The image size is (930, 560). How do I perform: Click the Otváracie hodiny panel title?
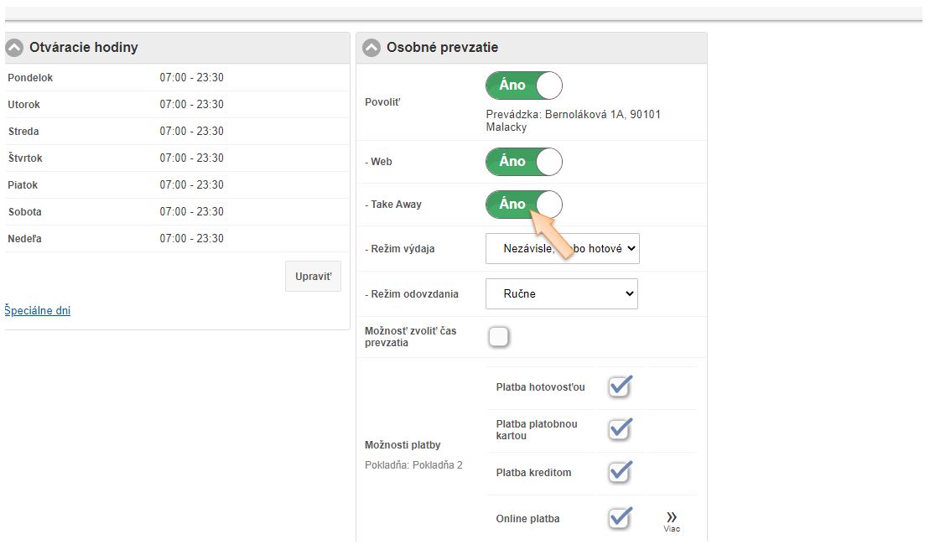[x=84, y=48]
